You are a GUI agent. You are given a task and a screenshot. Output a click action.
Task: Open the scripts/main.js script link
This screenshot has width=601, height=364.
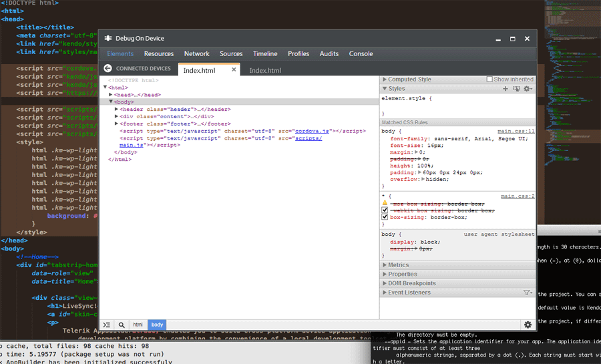pos(309,138)
